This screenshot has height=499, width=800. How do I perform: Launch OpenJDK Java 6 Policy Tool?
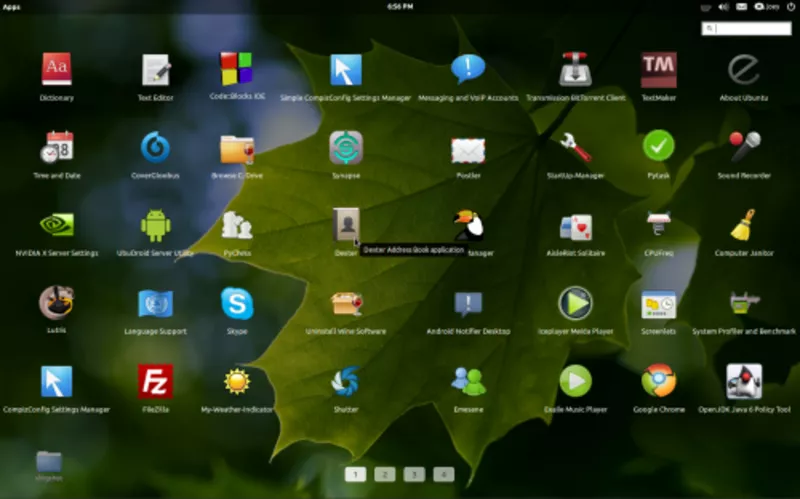[x=744, y=381]
